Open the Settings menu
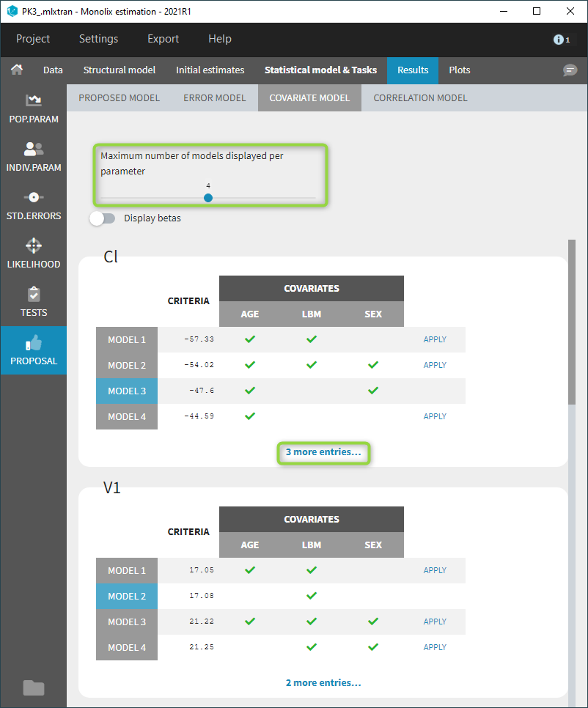Screen dimensions: 588x708 pos(98,39)
